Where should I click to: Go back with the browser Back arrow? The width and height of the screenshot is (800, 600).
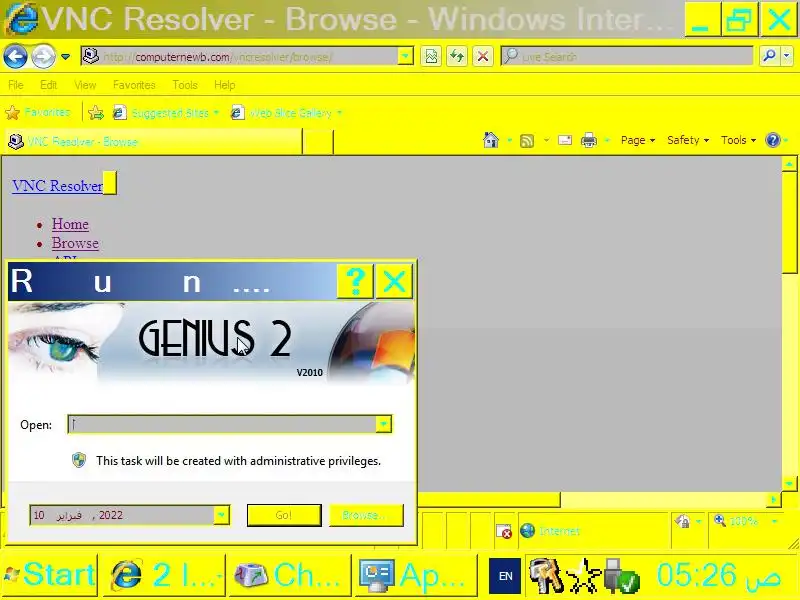pyautogui.click(x=15, y=56)
